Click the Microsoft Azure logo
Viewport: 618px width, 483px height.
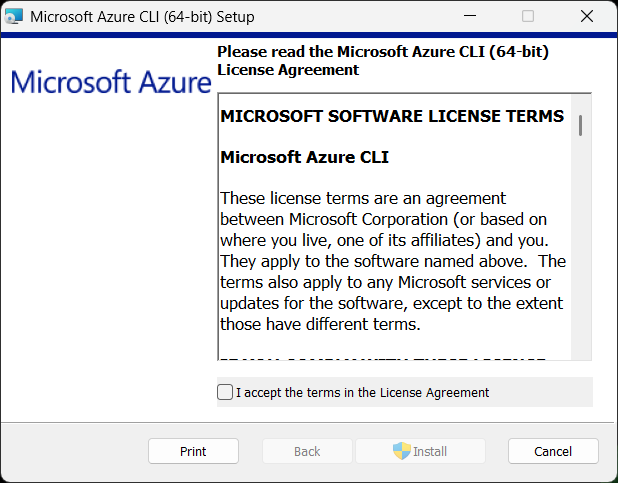[110, 82]
